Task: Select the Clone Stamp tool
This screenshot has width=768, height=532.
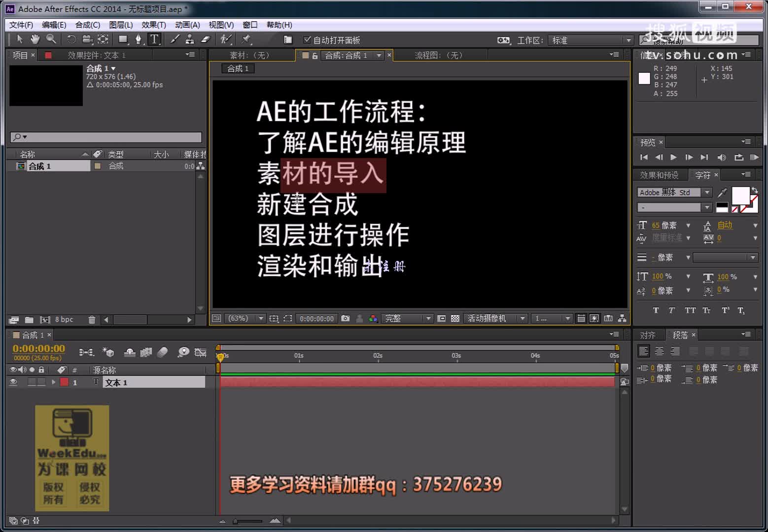Action: pos(190,39)
